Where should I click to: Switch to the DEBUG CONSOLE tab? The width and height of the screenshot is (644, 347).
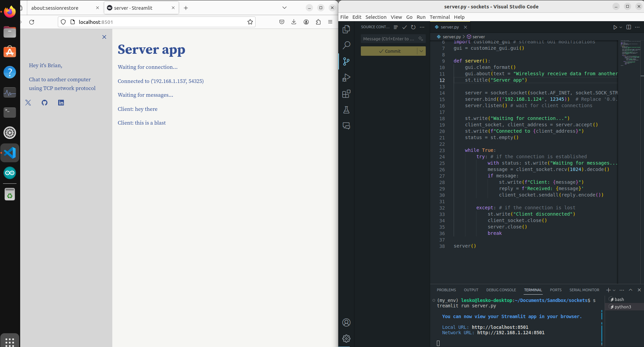click(501, 290)
